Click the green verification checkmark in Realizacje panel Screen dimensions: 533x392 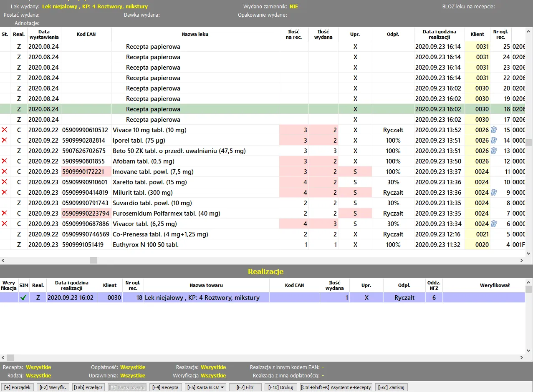pos(24,297)
